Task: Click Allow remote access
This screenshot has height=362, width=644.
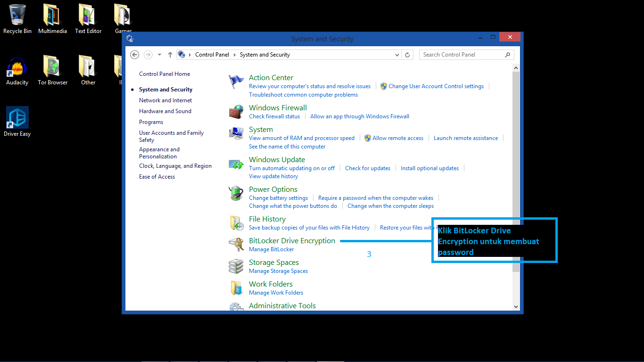Action: 398,138
